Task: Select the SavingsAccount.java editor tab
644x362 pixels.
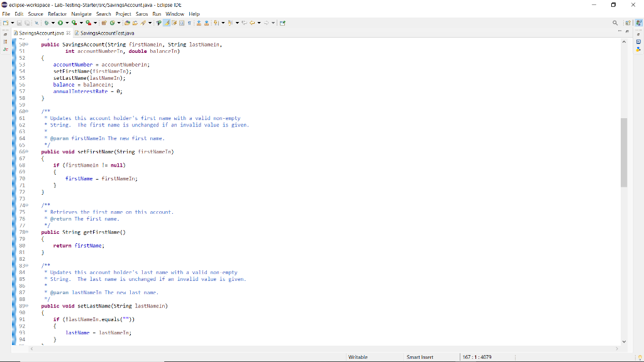Action: point(42,33)
